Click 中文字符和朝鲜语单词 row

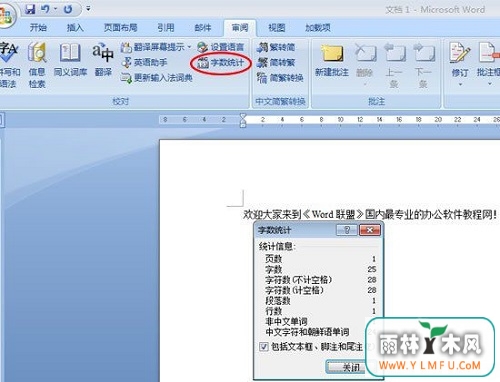[321, 332]
